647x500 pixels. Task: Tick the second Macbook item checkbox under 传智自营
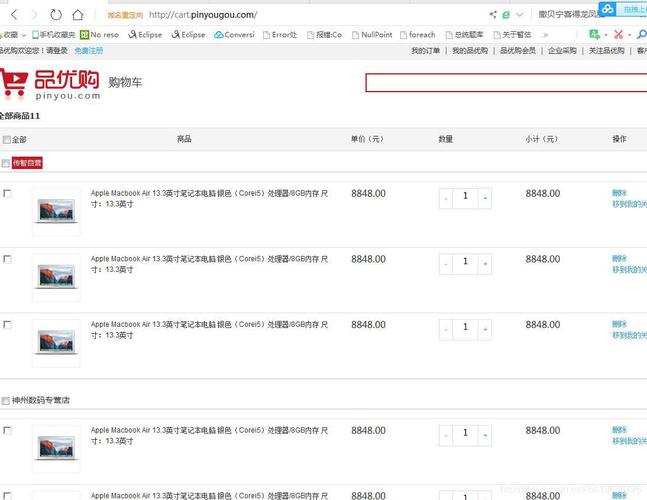pos(7,259)
